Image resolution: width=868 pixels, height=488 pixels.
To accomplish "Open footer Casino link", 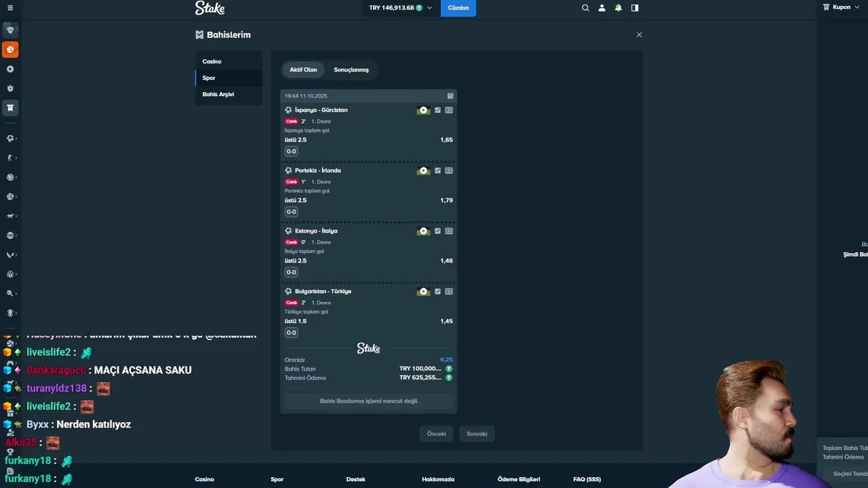I will (204, 479).
